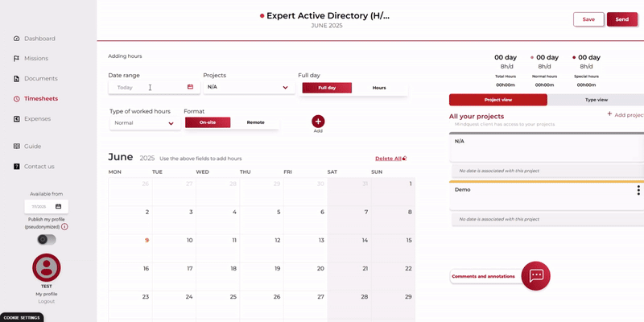Select June 27 calendar cell
Image resolution: width=644 pixels, height=322 pixels.
coord(306,305)
